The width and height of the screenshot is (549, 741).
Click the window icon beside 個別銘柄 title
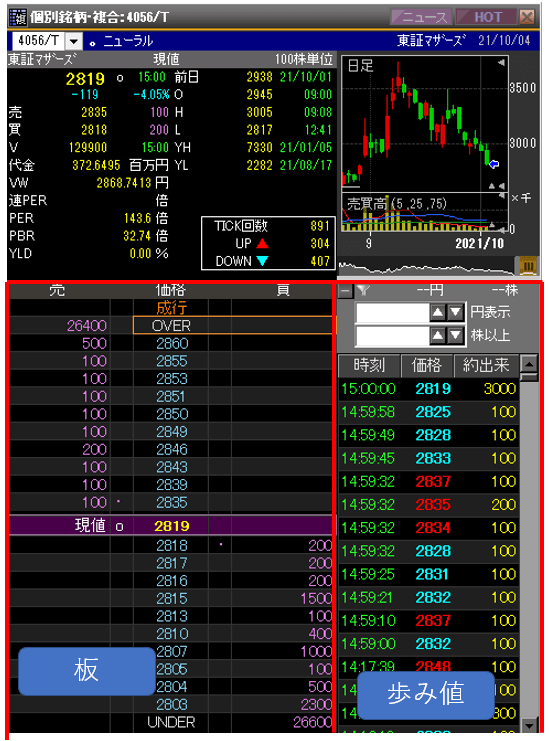pos(19,17)
